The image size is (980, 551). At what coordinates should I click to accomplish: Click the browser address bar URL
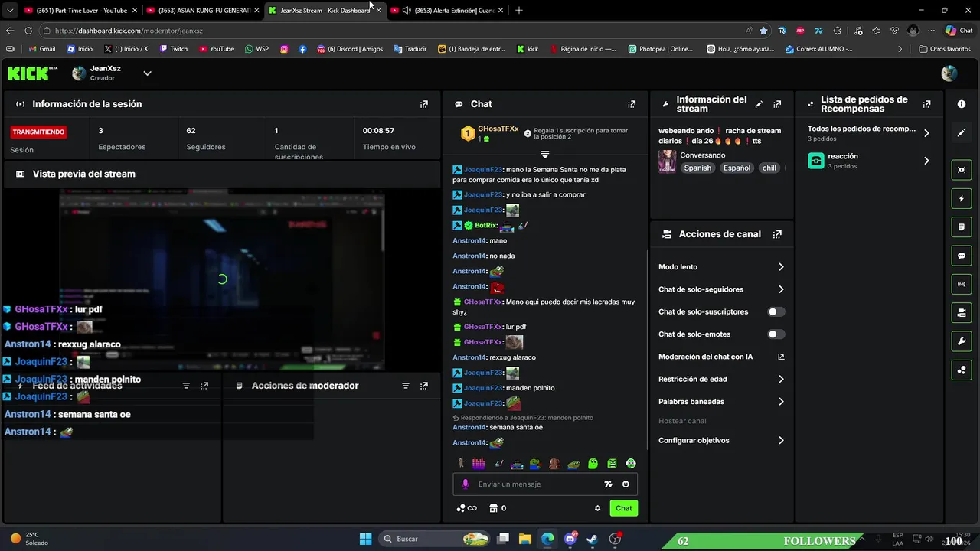[x=129, y=31]
